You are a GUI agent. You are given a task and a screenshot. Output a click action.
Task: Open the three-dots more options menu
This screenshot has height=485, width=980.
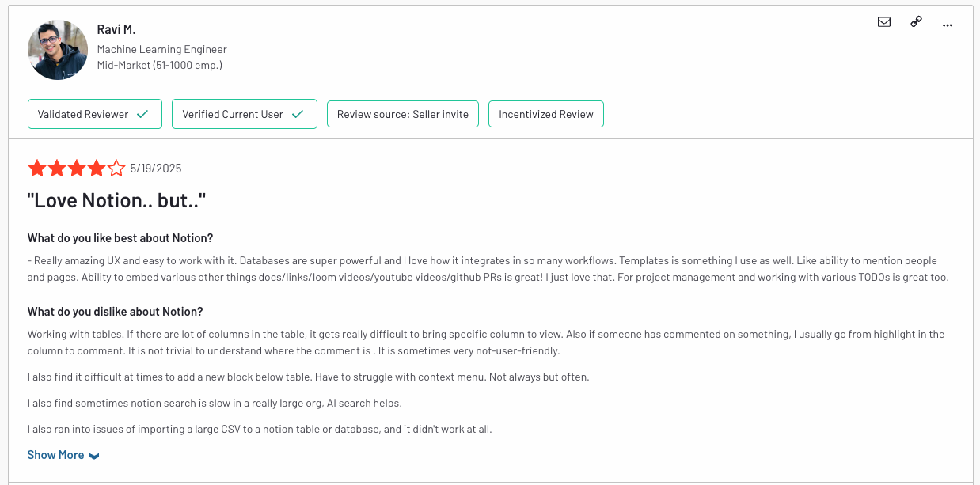948,25
